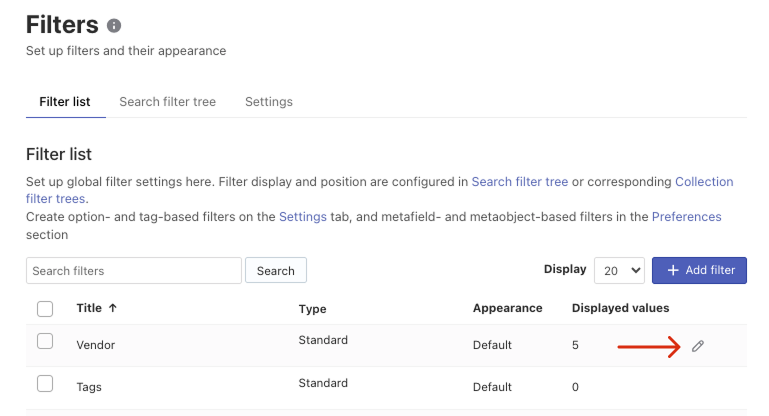This screenshot has height=416, width=769.
Task: Click Standard type in Vendor row
Action: point(323,340)
